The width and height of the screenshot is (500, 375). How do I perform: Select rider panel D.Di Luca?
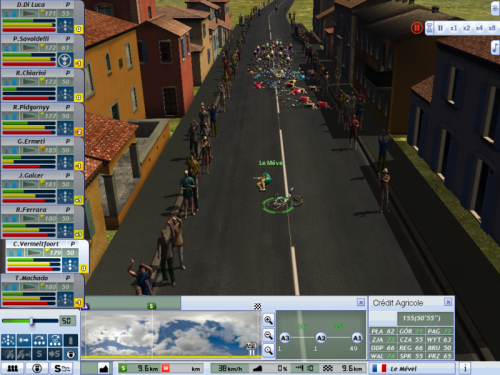coord(42,17)
